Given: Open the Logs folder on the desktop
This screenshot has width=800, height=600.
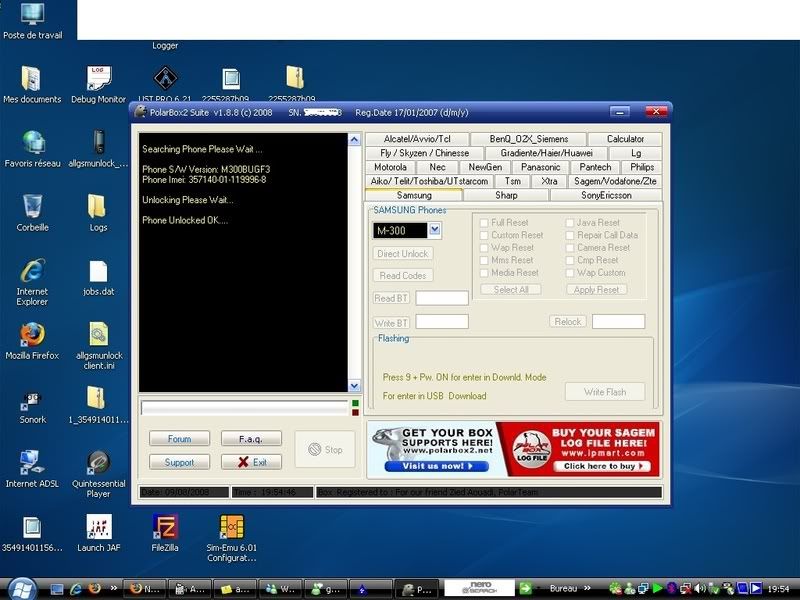Looking at the screenshot, I should tap(98, 213).
